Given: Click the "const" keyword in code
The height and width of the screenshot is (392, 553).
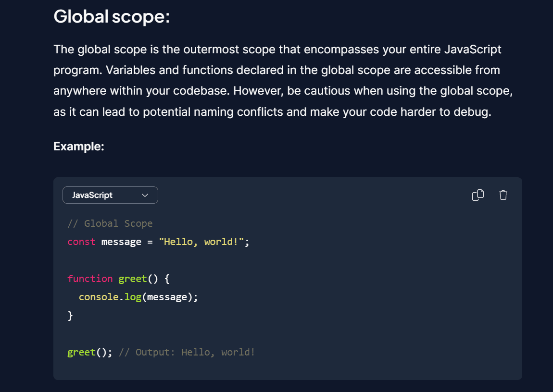Looking at the screenshot, I should (x=81, y=242).
